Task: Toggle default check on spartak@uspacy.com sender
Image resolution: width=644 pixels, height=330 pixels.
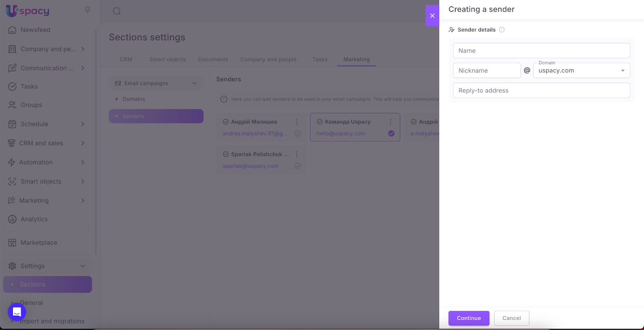Action: point(297,166)
